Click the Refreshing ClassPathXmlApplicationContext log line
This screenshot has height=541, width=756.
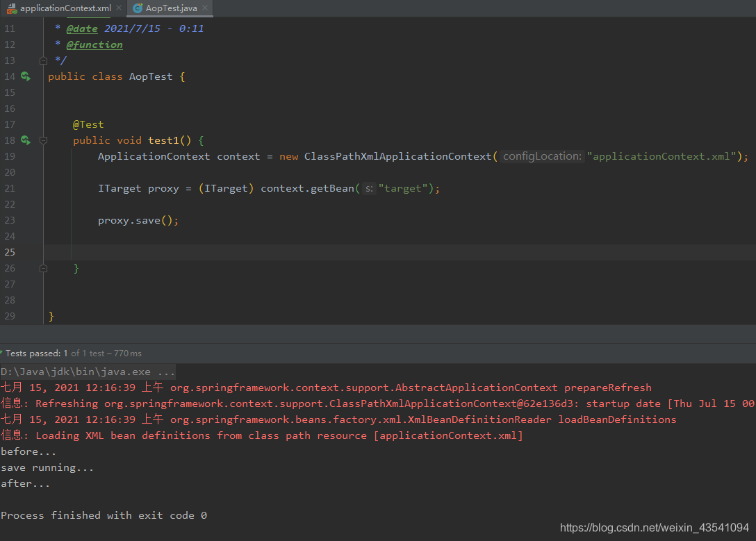tap(378, 403)
